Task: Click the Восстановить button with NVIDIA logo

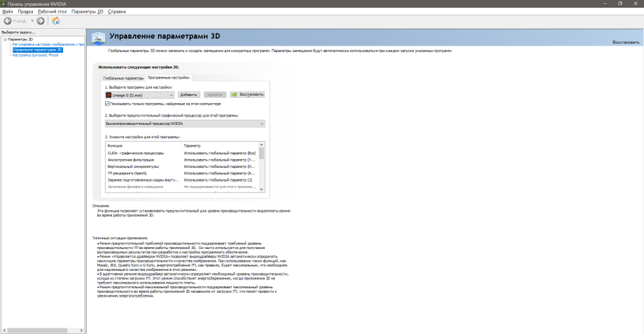Action: click(247, 95)
